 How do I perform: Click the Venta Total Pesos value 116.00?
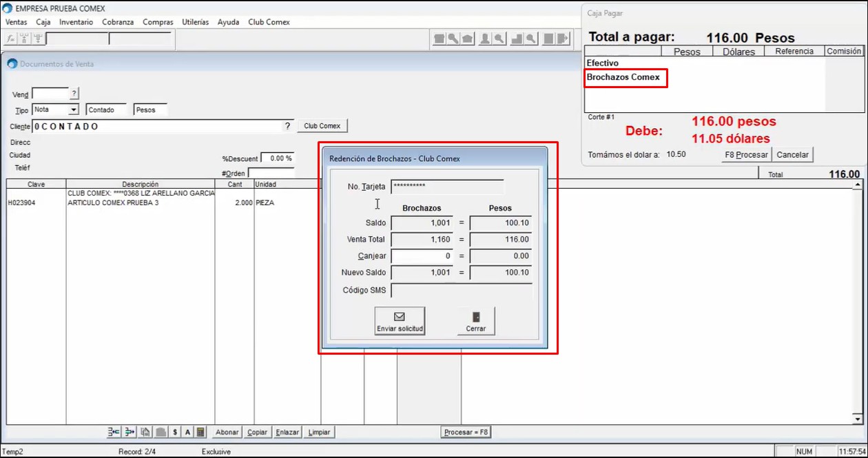click(501, 239)
